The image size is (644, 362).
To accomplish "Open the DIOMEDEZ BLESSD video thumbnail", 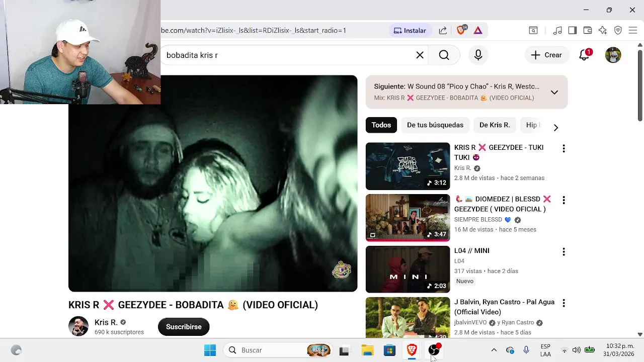I will point(408,218).
